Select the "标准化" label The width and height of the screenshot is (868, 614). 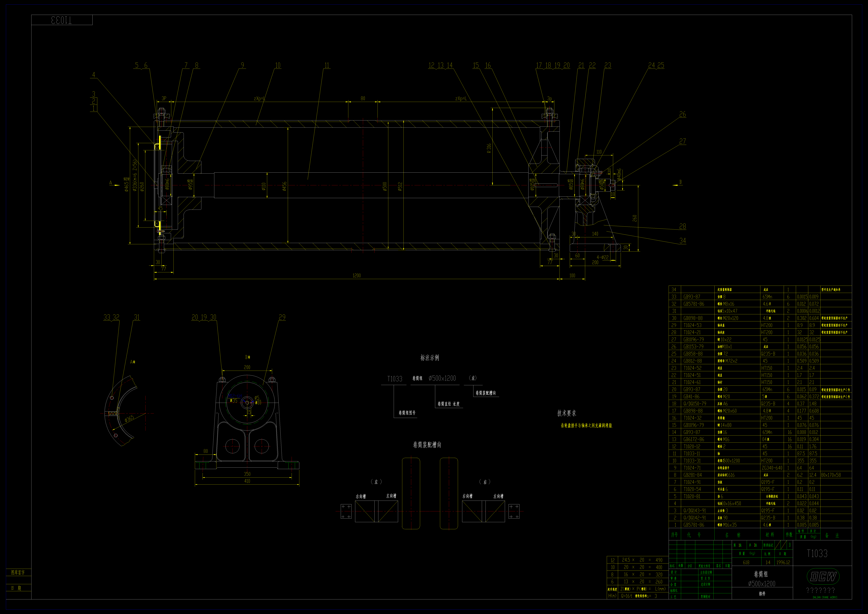674,591
